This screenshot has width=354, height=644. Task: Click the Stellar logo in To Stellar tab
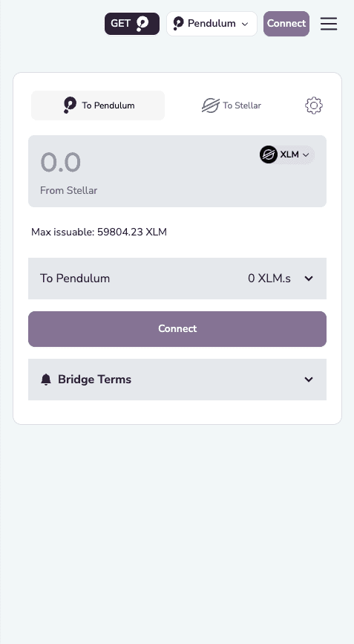coord(211,105)
